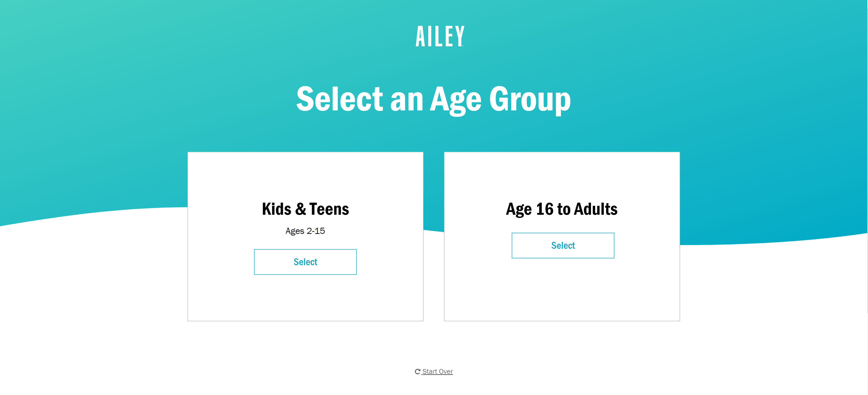Click the white AILEY wordmark
This screenshot has width=868, height=395.
tap(440, 36)
